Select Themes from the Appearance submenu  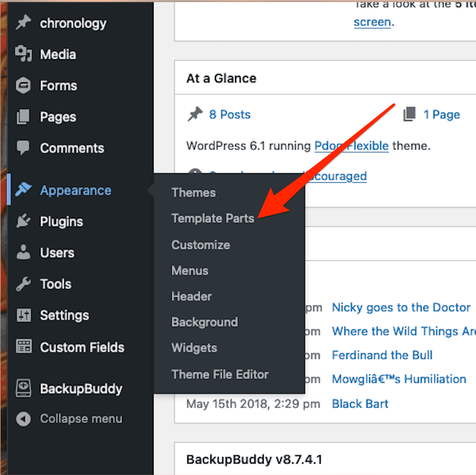193,193
